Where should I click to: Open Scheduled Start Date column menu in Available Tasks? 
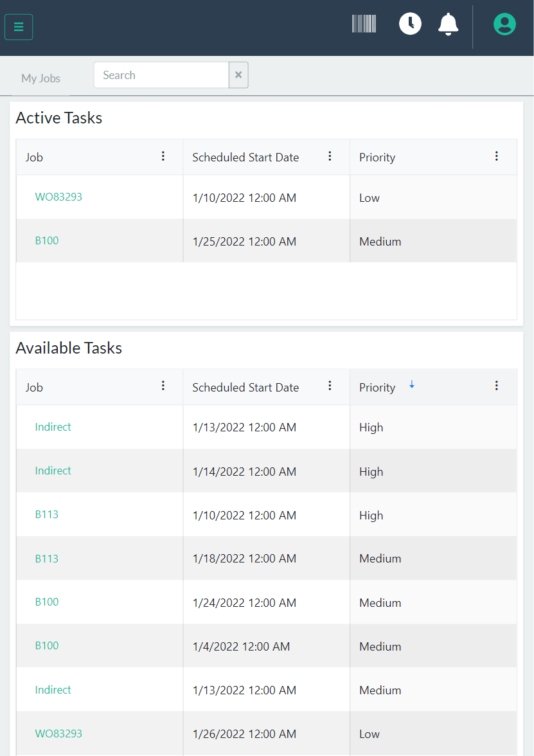(x=330, y=386)
